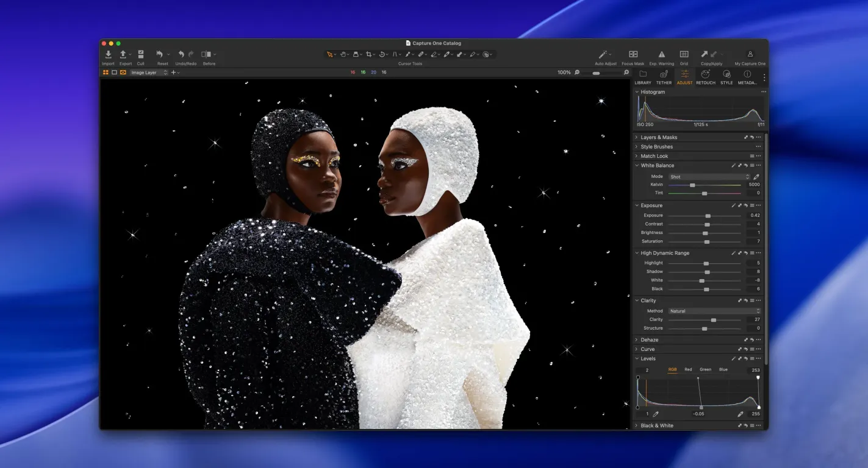This screenshot has width=868, height=468.
Task: Expand the Curve panel
Action: click(x=647, y=349)
